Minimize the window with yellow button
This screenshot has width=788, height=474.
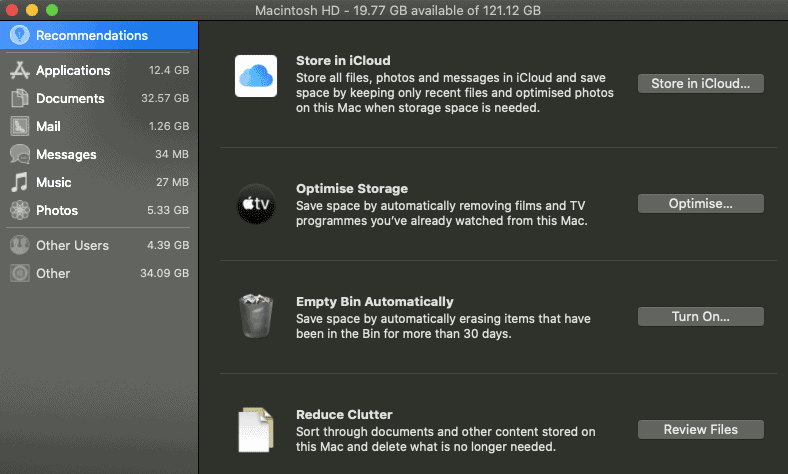tap(32, 10)
